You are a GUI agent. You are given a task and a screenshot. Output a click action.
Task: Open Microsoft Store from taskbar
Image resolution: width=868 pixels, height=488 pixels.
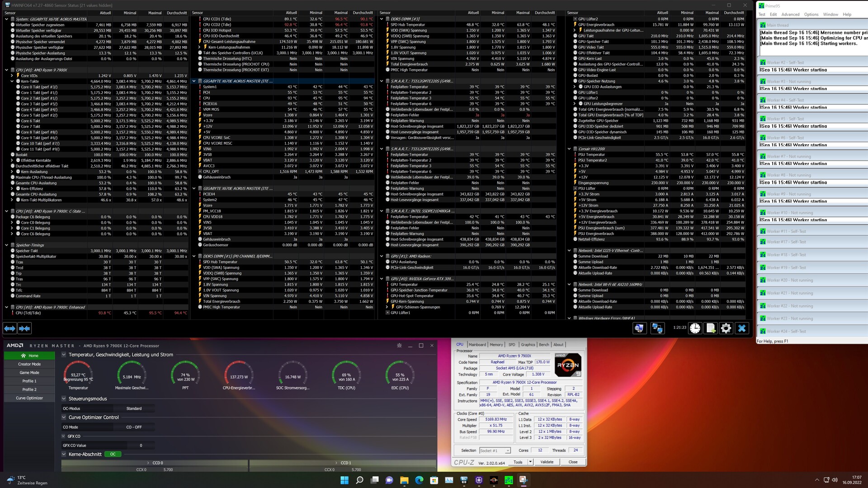[x=434, y=480]
